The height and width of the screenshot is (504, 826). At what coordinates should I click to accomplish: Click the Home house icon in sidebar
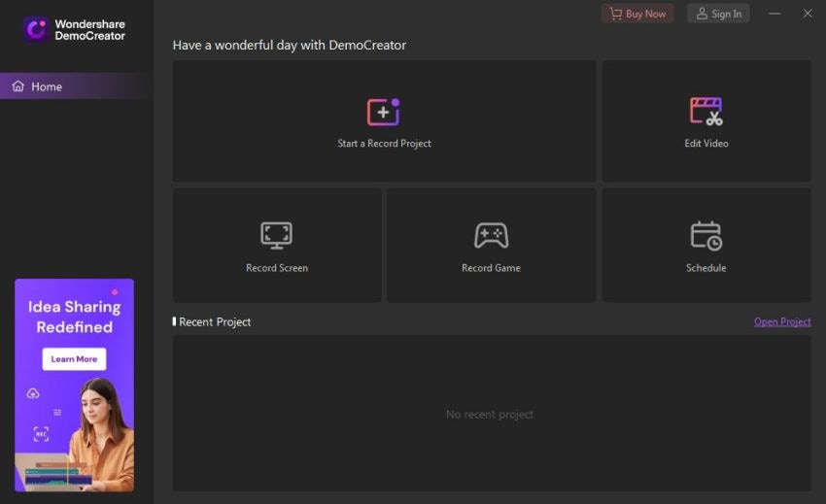point(18,85)
